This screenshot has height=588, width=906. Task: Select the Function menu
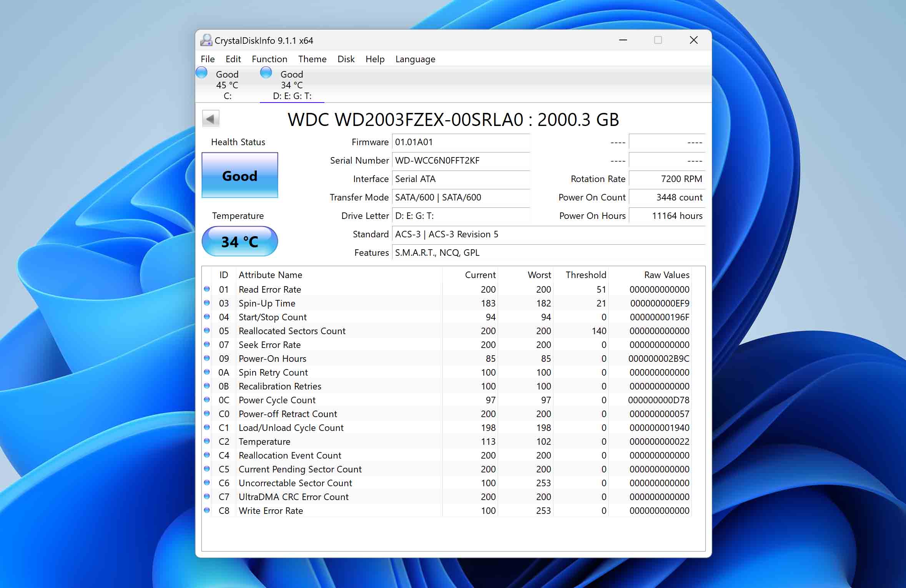coord(269,59)
